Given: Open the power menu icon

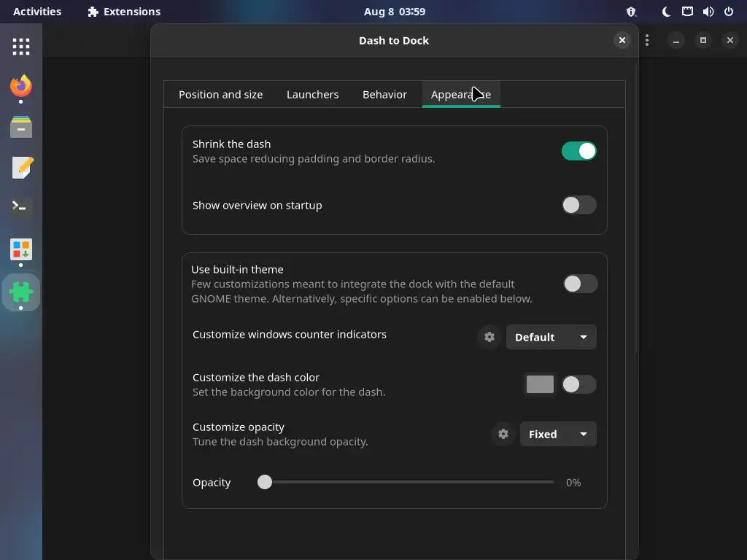Looking at the screenshot, I should click(729, 12).
